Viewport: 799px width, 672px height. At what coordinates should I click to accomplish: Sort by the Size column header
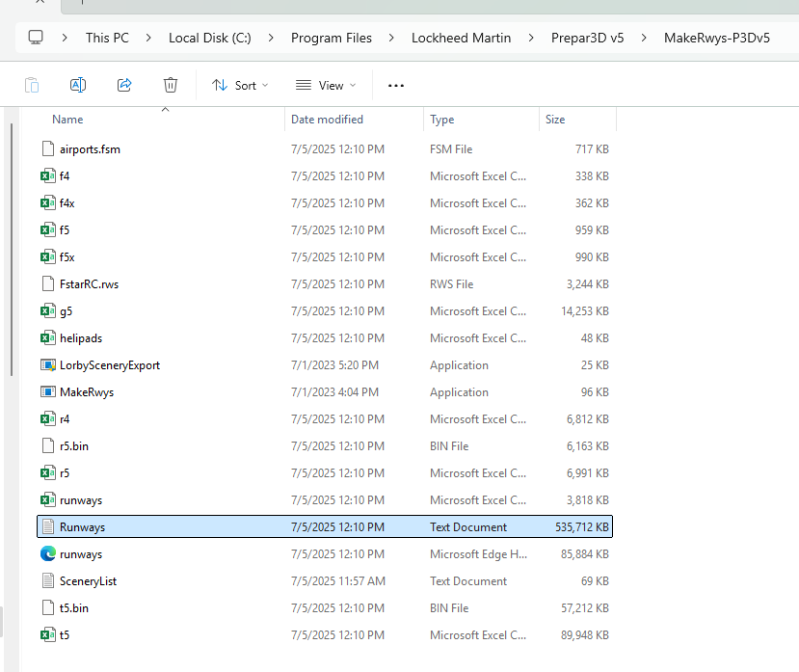point(555,120)
